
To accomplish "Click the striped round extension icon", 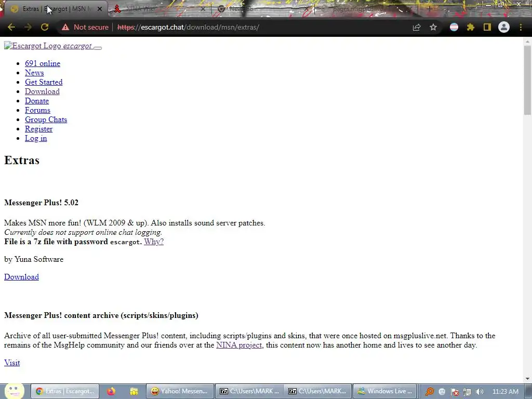I will point(454,27).
